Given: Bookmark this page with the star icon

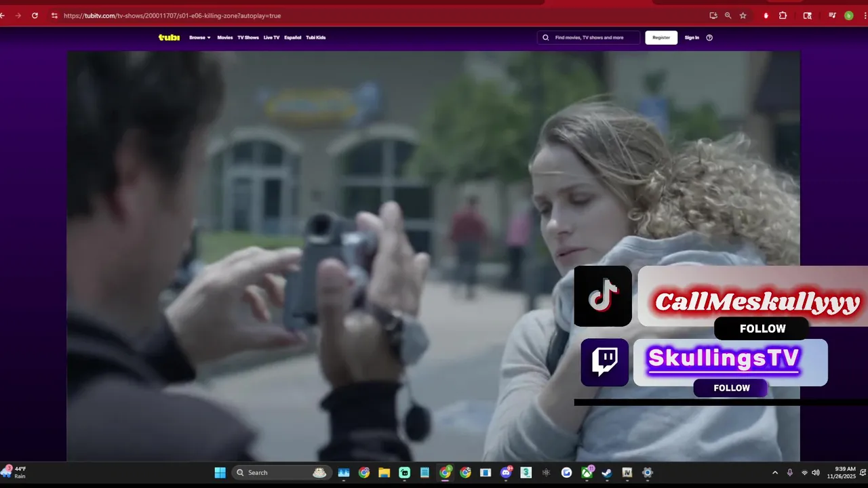Looking at the screenshot, I should [x=743, y=16].
